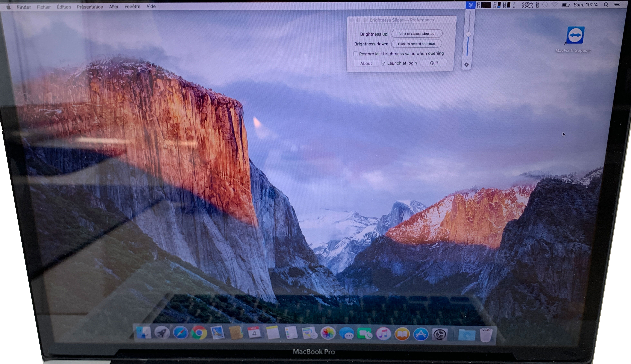Open the Aide menu
Image resolution: width=631 pixels, height=364 pixels.
click(151, 6)
